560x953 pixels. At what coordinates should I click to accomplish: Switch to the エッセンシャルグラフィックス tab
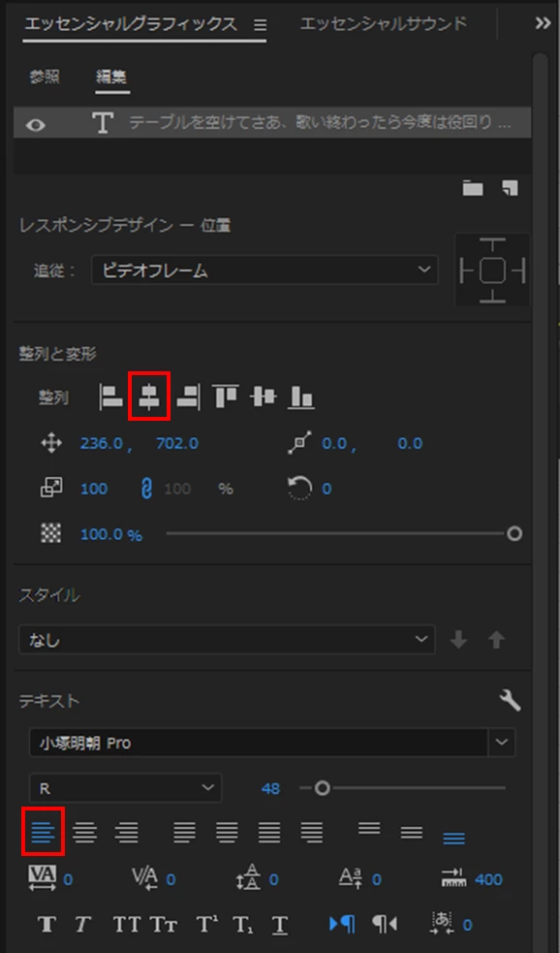[x=130, y=24]
